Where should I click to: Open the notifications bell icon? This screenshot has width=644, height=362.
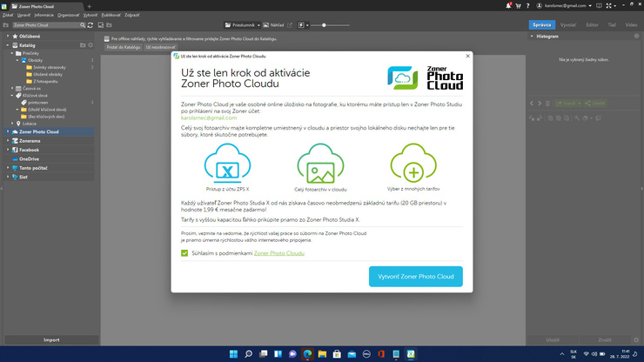[508, 6]
